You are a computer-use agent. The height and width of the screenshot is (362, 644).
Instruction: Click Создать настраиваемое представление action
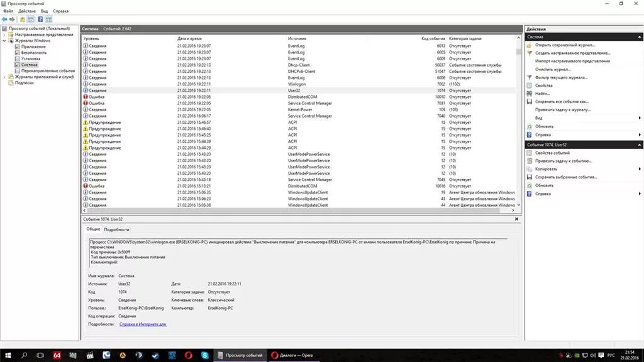[x=572, y=53]
